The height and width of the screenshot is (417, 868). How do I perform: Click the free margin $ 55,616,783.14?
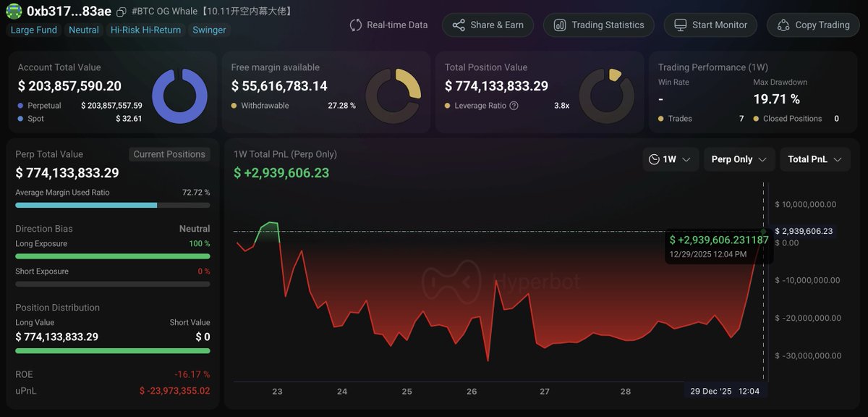coord(279,86)
